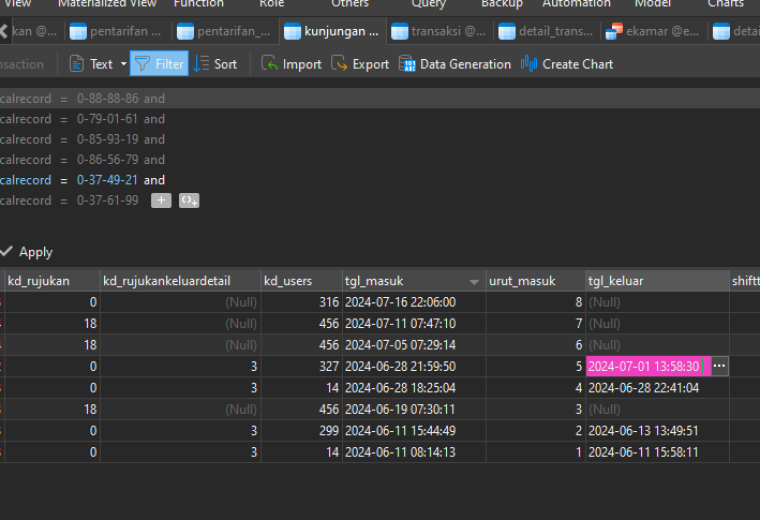Open the Data Generation tool
The height and width of the screenshot is (520, 760).
tap(455, 64)
